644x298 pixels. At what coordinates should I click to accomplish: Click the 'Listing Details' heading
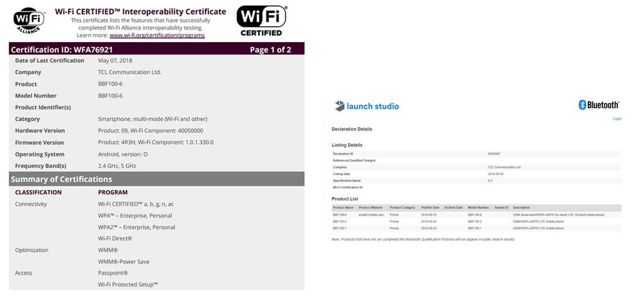click(x=347, y=145)
